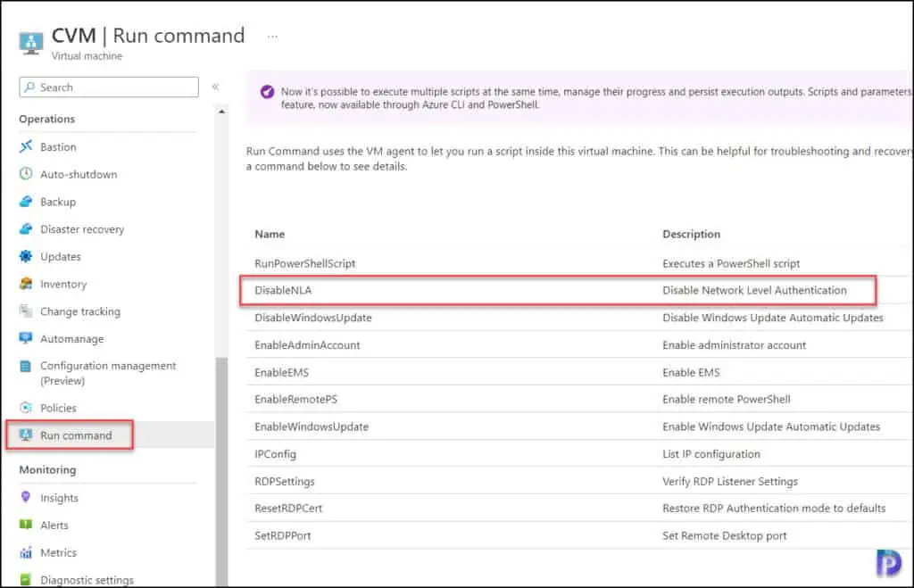Click the Name column header
Screen dimensions: 914x588
pyautogui.click(x=270, y=234)
